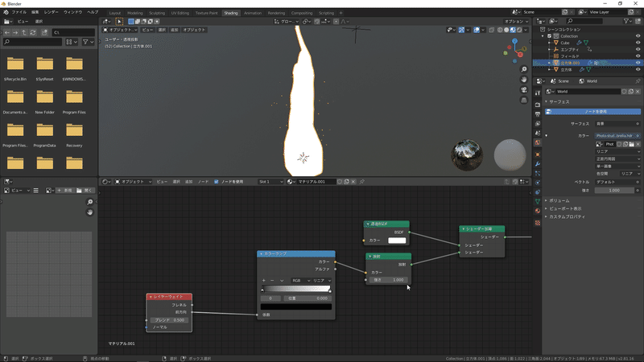Click the file browser refresh icon

33,32
